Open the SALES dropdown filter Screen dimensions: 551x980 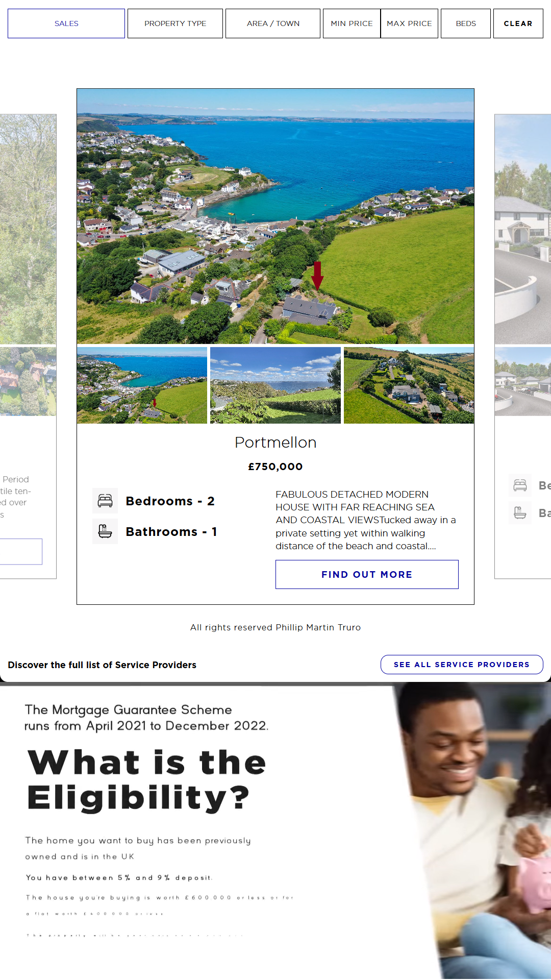point(66,23)
